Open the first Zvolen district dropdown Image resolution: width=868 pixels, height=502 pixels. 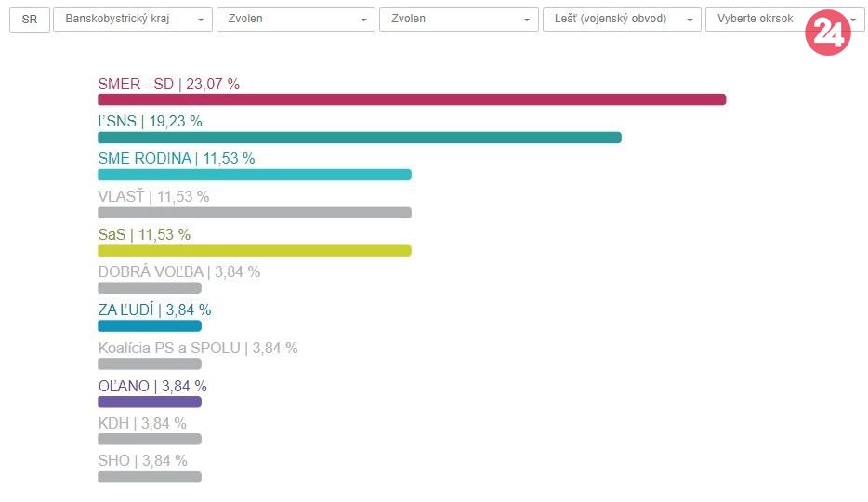pos(296,20)
